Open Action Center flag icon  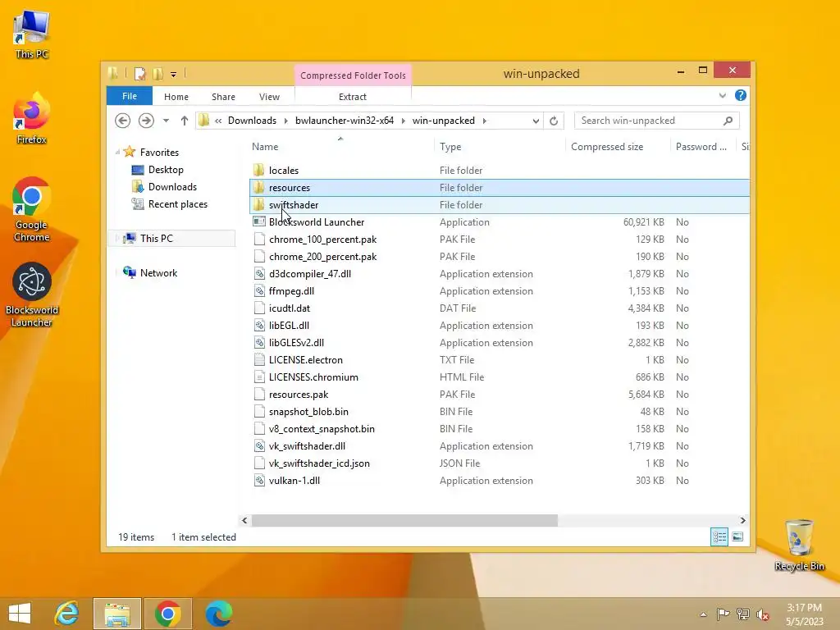pyautogui.click(x=723, y=614)
